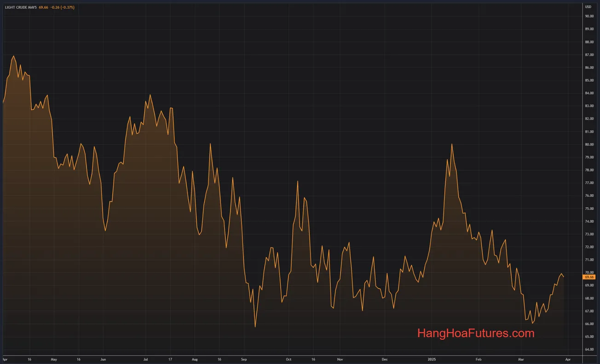Select the 80.00 level on price axis
This screenshot has height=364, width=600.
[x=588, y=144]
